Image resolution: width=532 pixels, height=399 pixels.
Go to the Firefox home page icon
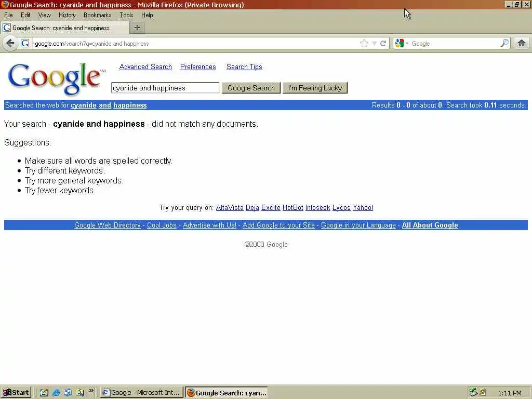click(x=522, y=43)
